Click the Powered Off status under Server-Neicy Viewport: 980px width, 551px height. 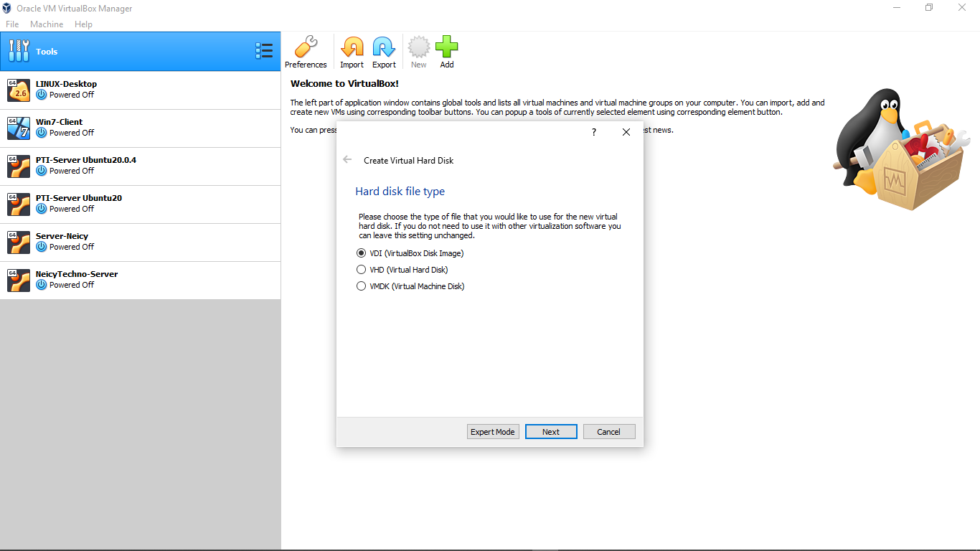(x=72, y=247)
